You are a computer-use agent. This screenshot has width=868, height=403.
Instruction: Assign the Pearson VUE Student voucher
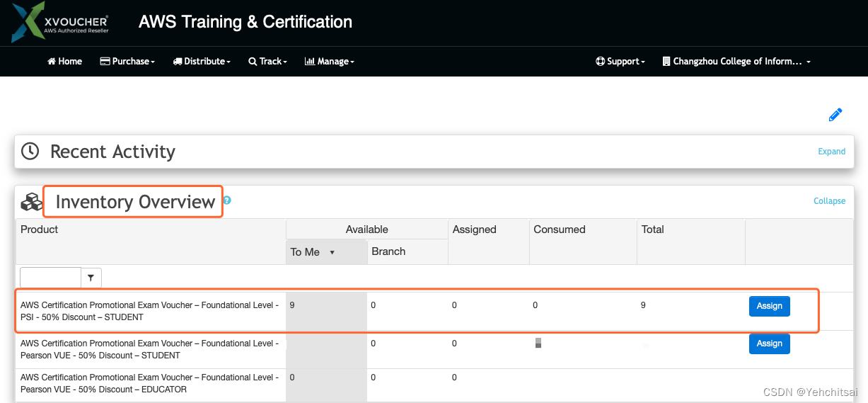tap(769, 344)
